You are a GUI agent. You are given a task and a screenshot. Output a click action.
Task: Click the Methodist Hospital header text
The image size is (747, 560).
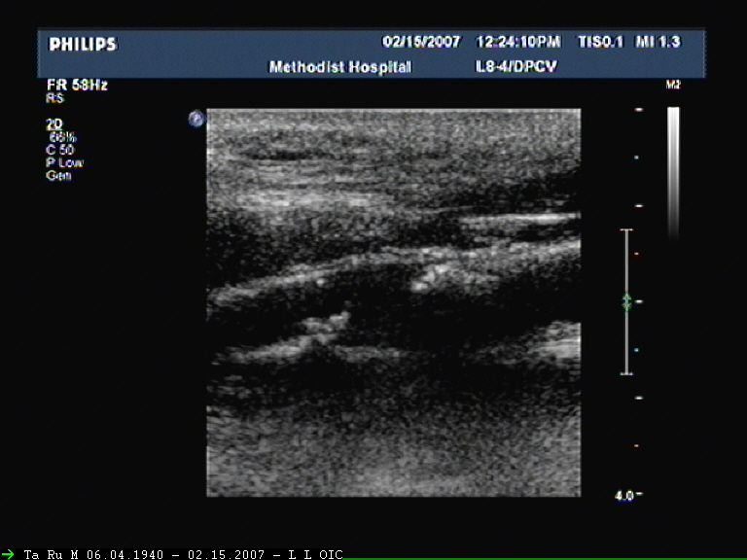pyautogui.click(x=339, y=67)
